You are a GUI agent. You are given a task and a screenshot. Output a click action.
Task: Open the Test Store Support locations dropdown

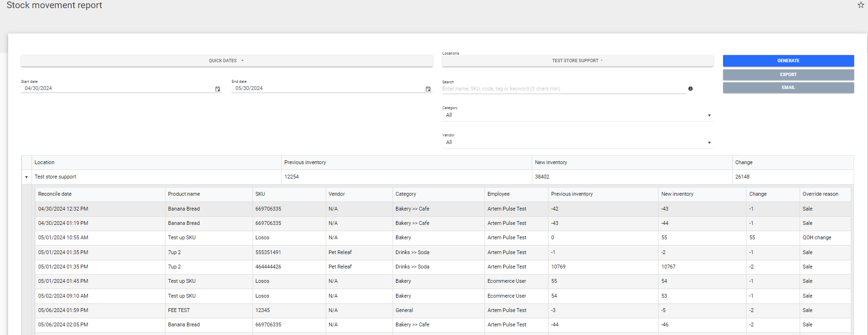coord(578,61)
